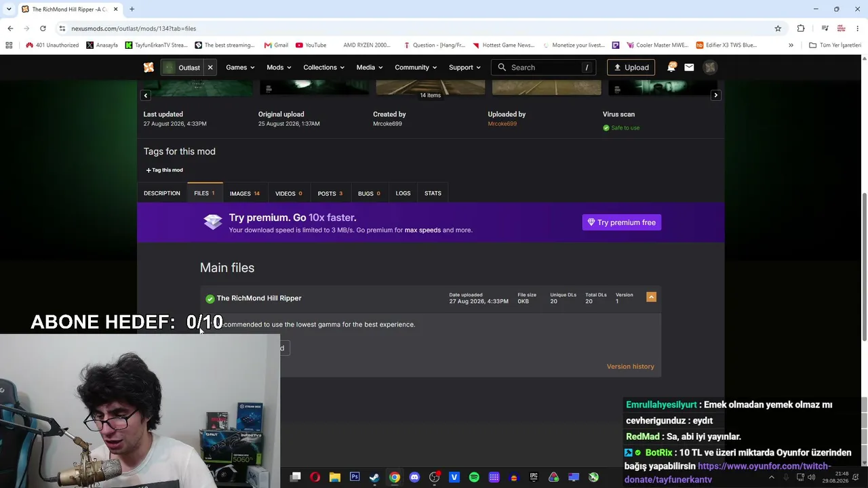868x488 pixels.
Task: Switch to the Posts tab
Action: [330, 193]
